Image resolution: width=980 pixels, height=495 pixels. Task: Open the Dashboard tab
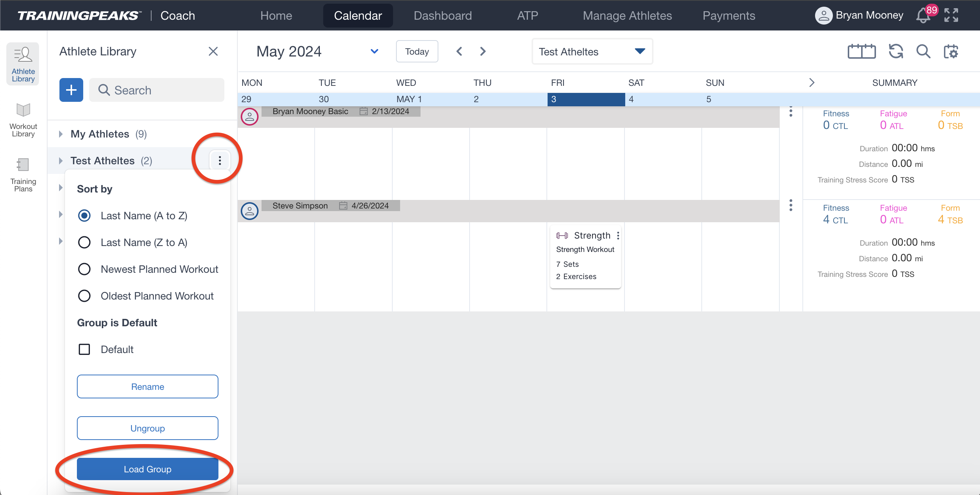point(442,16)
